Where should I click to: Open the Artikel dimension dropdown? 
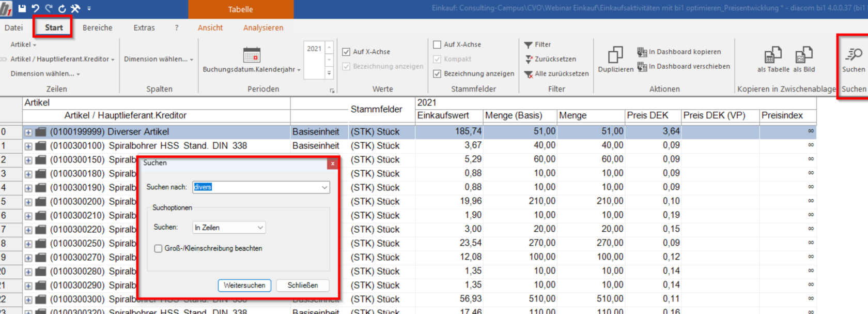pos(23,44)
